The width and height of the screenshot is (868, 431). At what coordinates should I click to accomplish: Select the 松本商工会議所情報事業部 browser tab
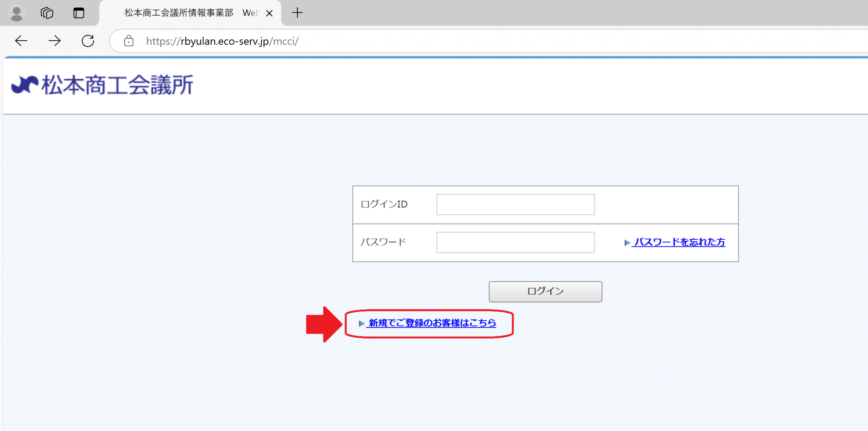pos(178,13)
